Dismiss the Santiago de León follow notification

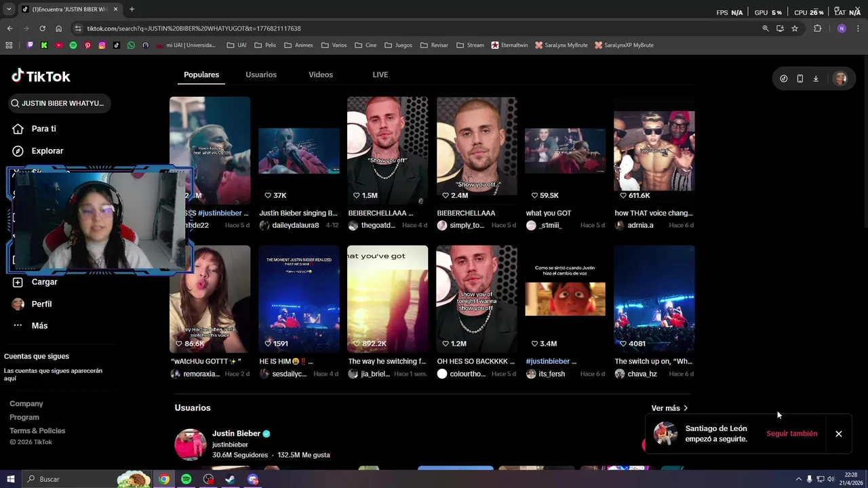tap(839, 434)
